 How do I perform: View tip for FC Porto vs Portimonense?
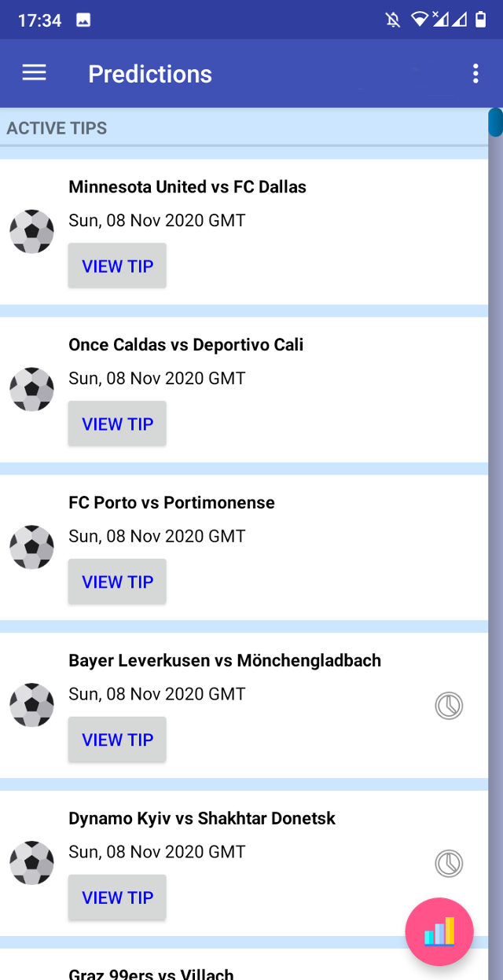(x=117, y=582)
